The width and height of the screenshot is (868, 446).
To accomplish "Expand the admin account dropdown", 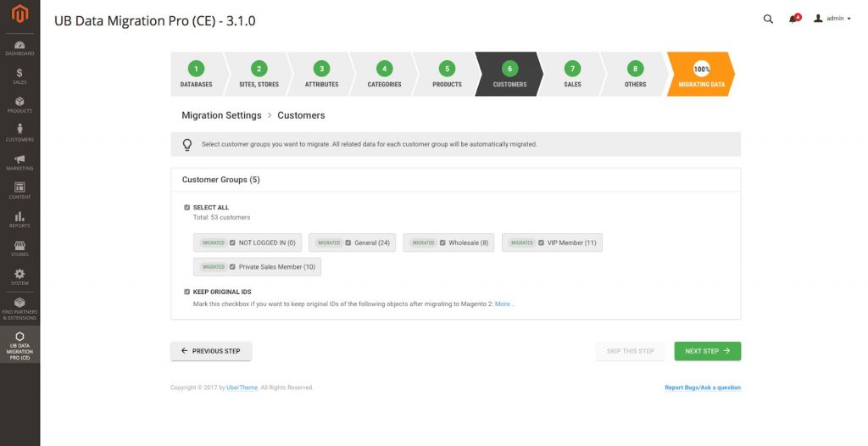I will coord(832,19).
